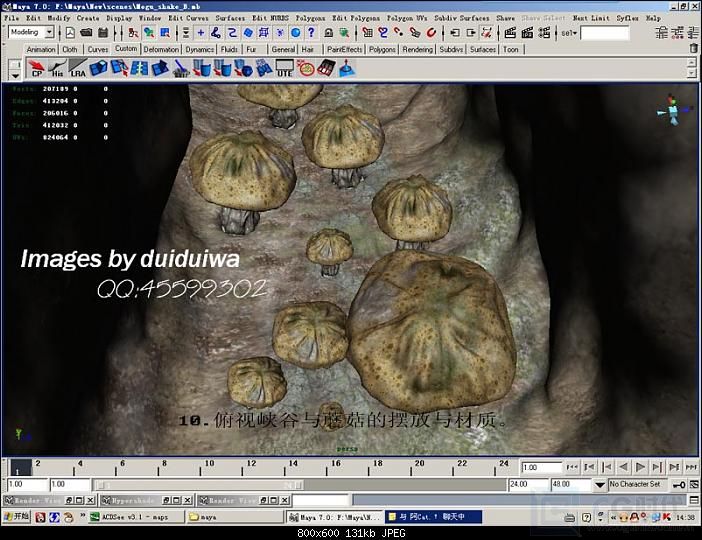Image resolution: width=702 pixels, height=540 pixels.
Task: Switch to ACDSee v3.1 taskbar button
Action: 137,517
